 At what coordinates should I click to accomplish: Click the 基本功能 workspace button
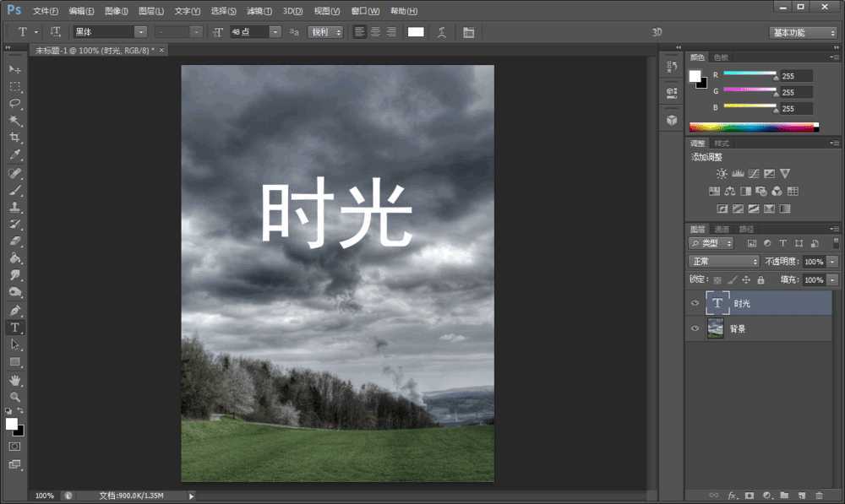pyautogui.click(x=799, y=31)
